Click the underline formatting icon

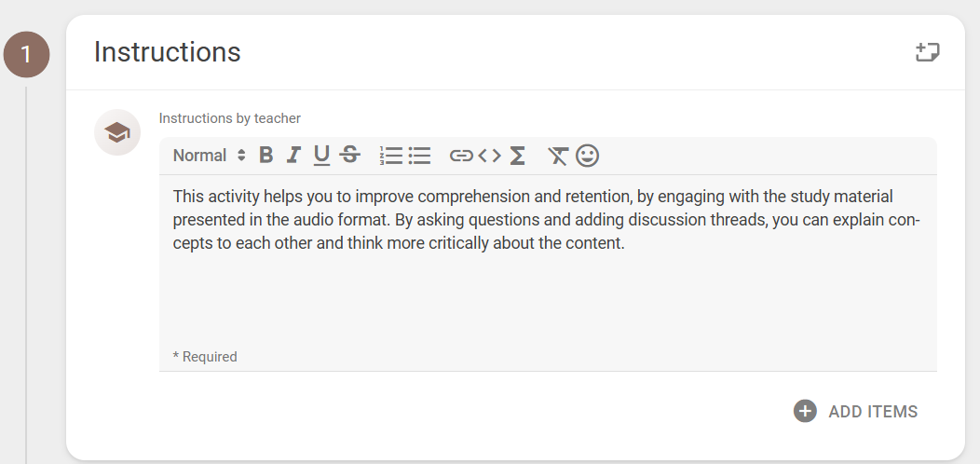point(321,155)
